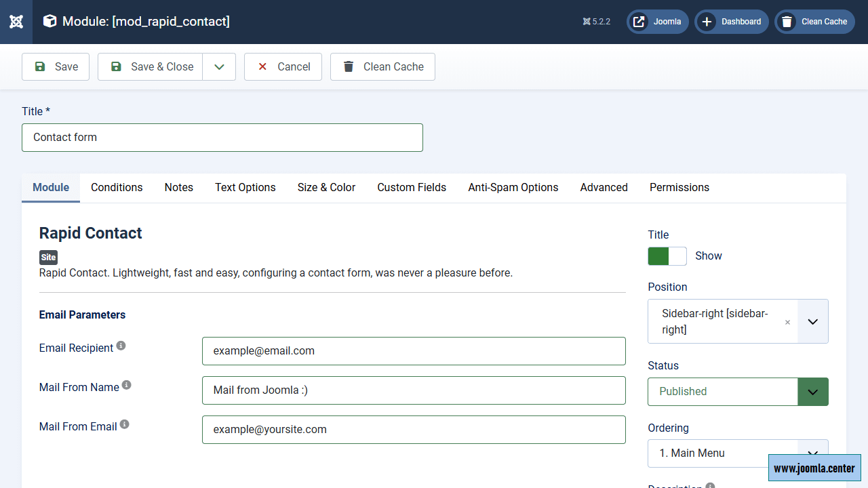Image resolution: width=868 pixels, height=488 pixels.
Task: Open the Ordering dropdown
Action: (738, 453)
